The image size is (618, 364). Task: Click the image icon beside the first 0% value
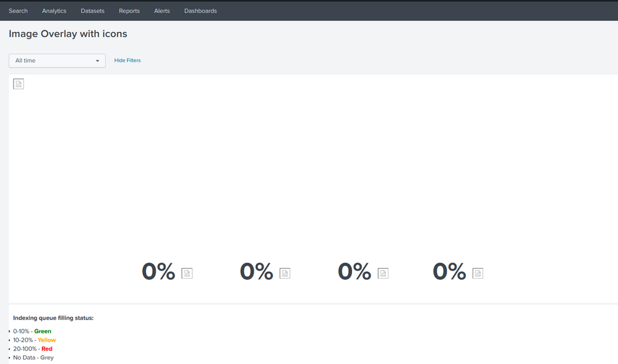pyautogui.click(x=187, y=273)
